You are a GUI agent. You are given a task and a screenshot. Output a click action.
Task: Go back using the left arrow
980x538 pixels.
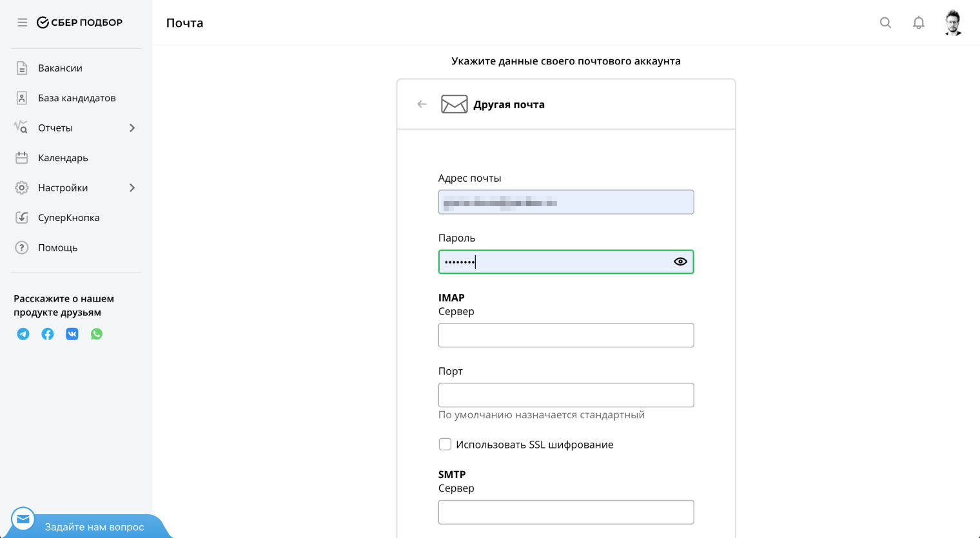pyautogui.click(x=422, y=104)
